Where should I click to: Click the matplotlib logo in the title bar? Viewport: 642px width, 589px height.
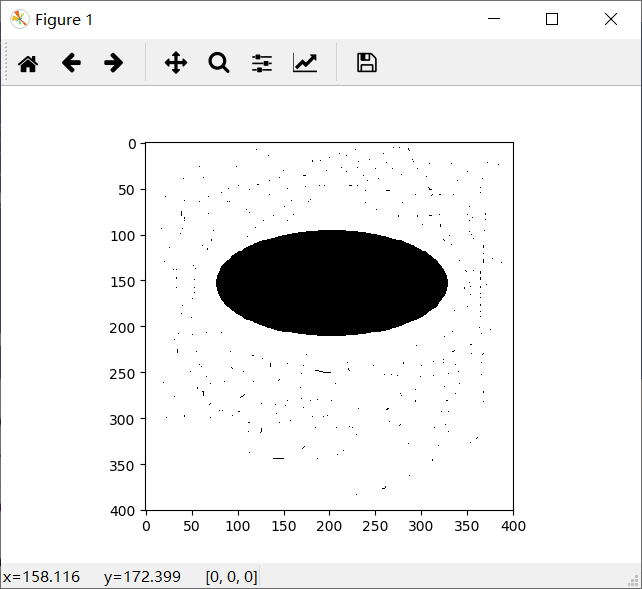pos(19,19)
